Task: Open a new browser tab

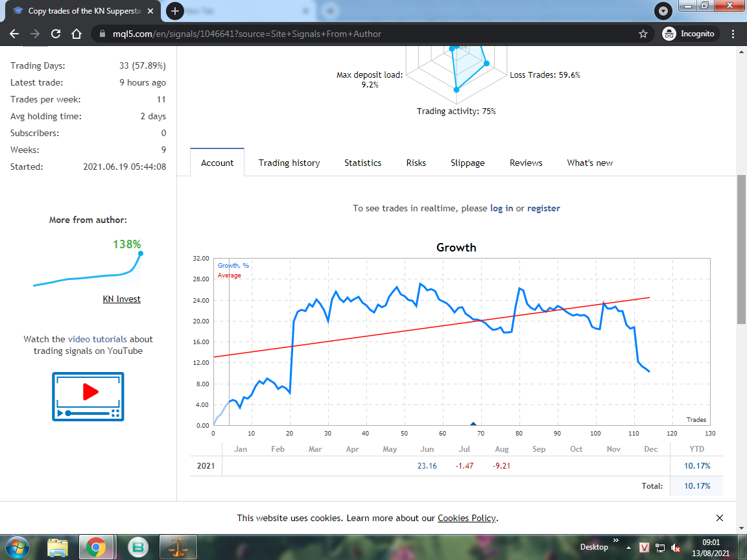Action: coord(175,10)
